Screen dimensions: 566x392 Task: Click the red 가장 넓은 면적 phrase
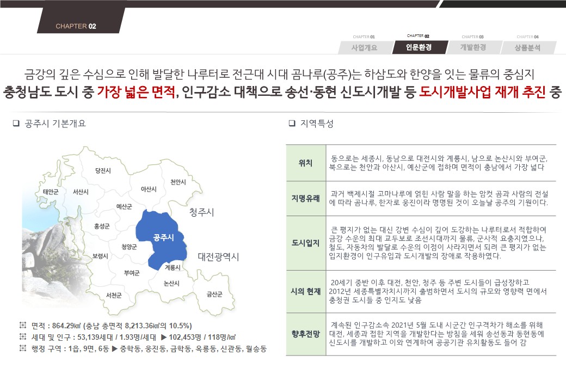[x=136, y=91]
